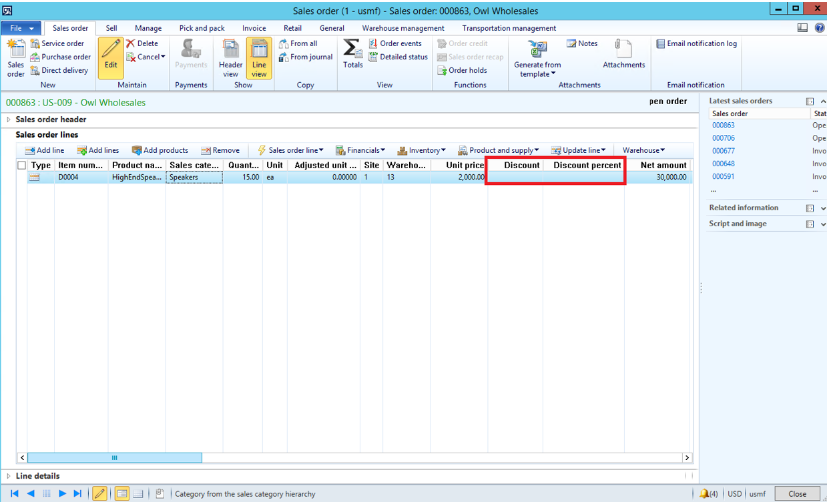The image size is (827, 504).
Task: Click the horizontal scrollbar thumb in grid
Action: tap(114, 458)
